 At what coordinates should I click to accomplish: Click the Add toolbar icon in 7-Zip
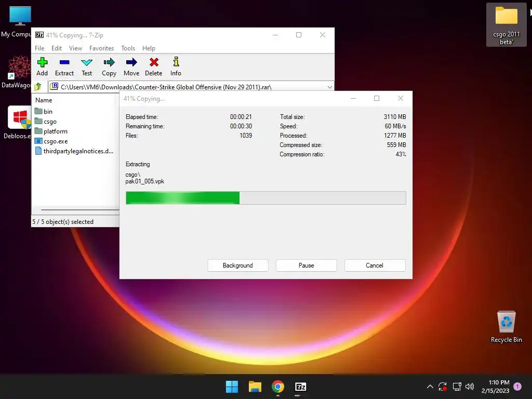point(42,66)
